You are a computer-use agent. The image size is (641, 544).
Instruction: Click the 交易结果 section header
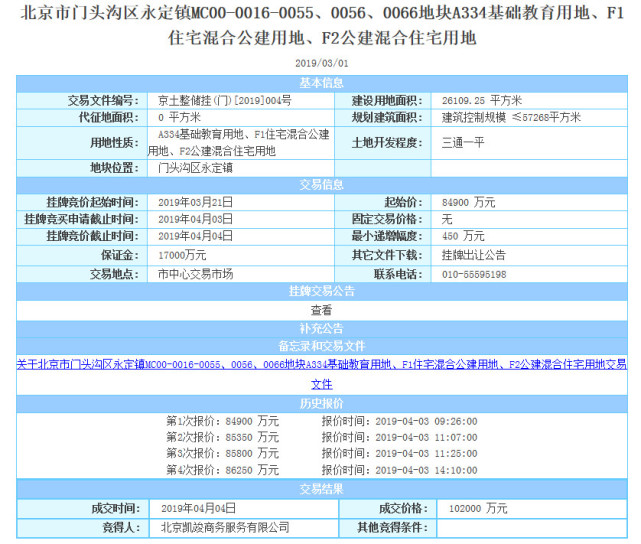tap(322, 489)
